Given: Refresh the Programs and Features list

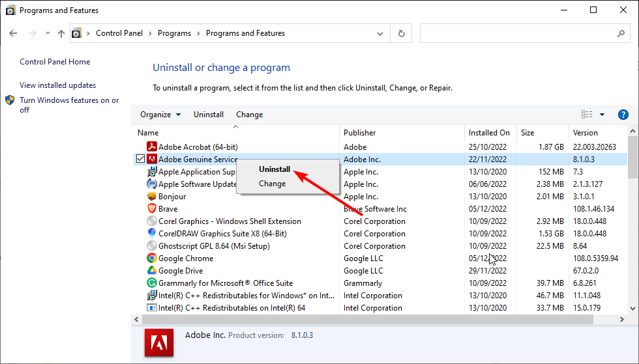Looking at the screenshot, I should [402, 33].
